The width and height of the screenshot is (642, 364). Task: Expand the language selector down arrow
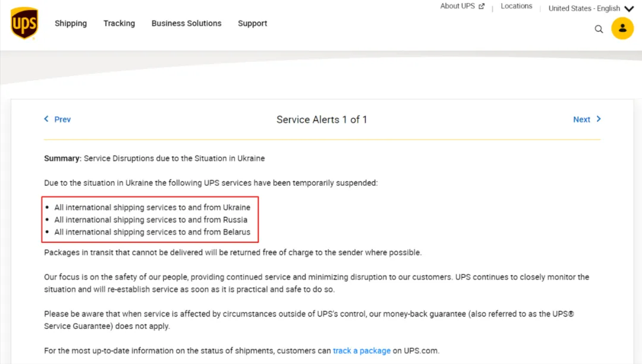(629, 9)
